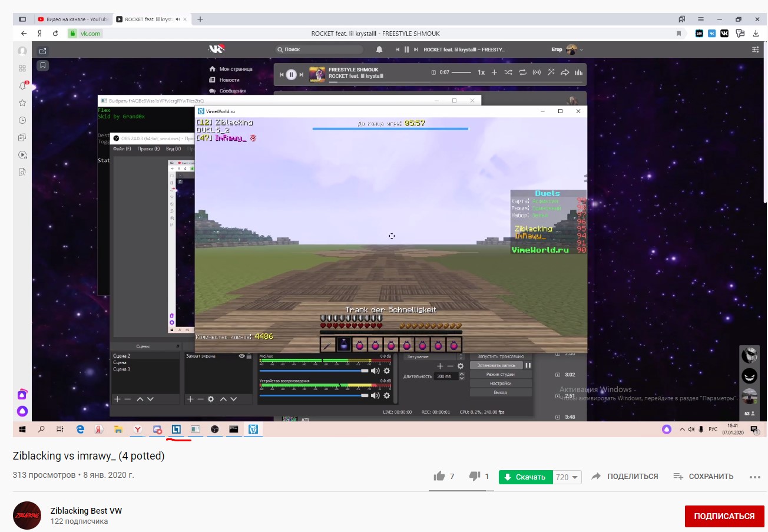This screenshot has height=532, width=768.
Task: Pause the OBS recording
Action: point(528,365)
